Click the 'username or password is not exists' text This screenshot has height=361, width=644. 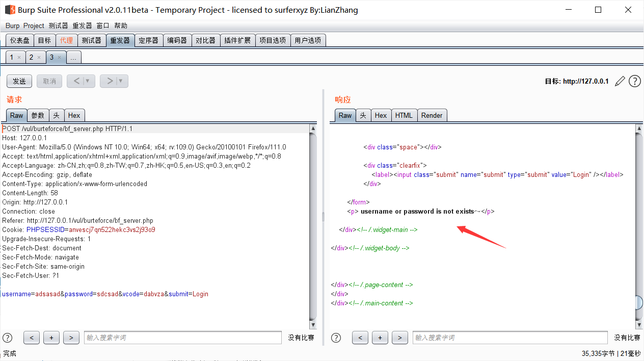417,211
